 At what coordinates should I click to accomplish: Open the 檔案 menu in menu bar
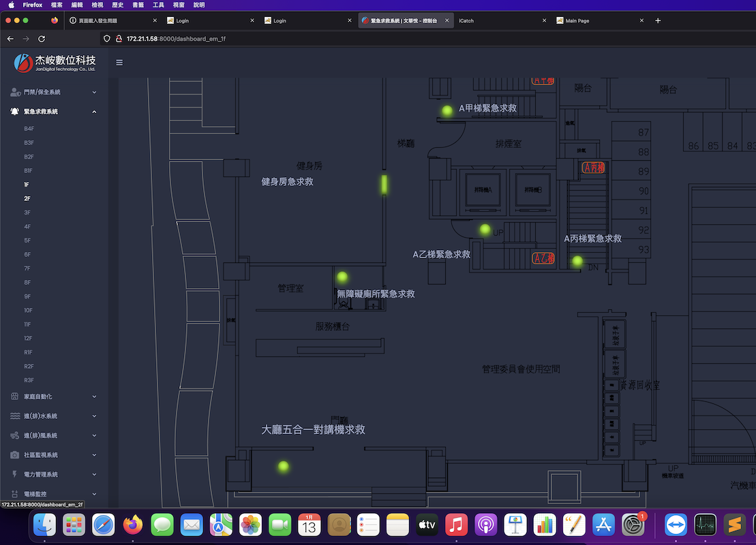(57, 5)
